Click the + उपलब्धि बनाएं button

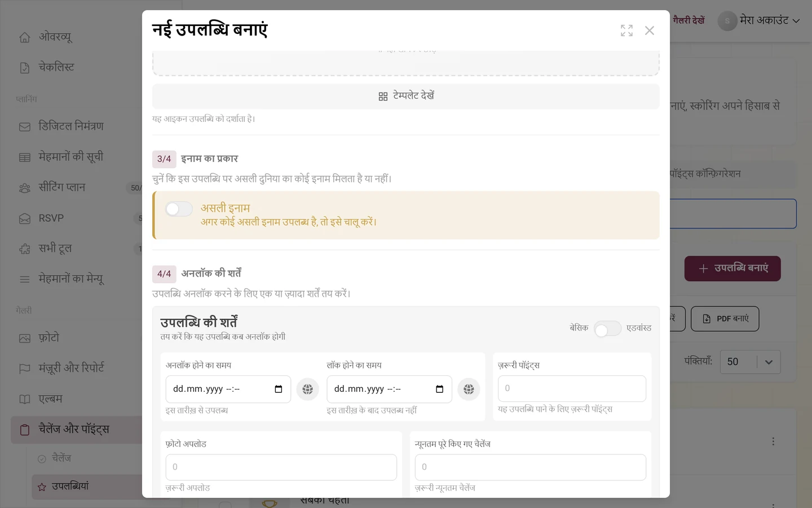(x=732, y=269)
